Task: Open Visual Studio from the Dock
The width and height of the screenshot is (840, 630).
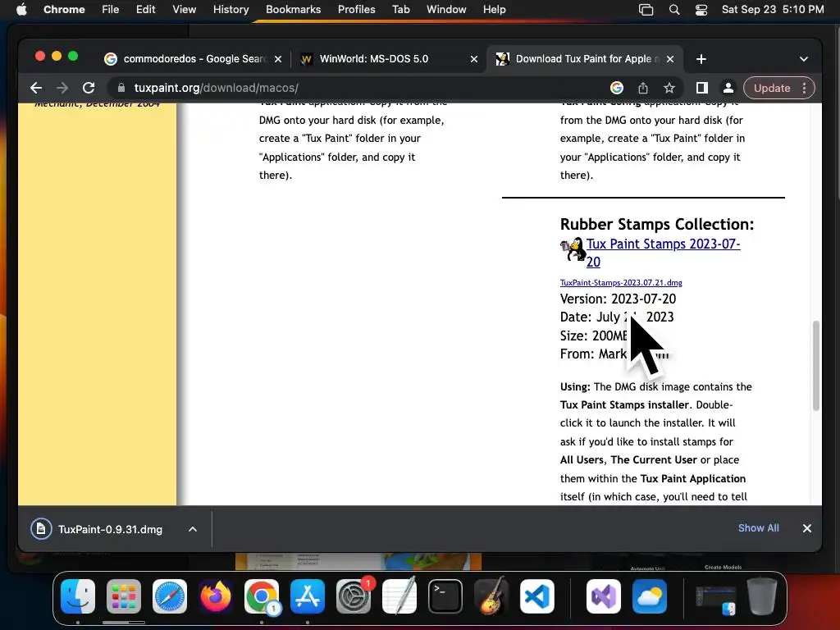Action: 604,596
